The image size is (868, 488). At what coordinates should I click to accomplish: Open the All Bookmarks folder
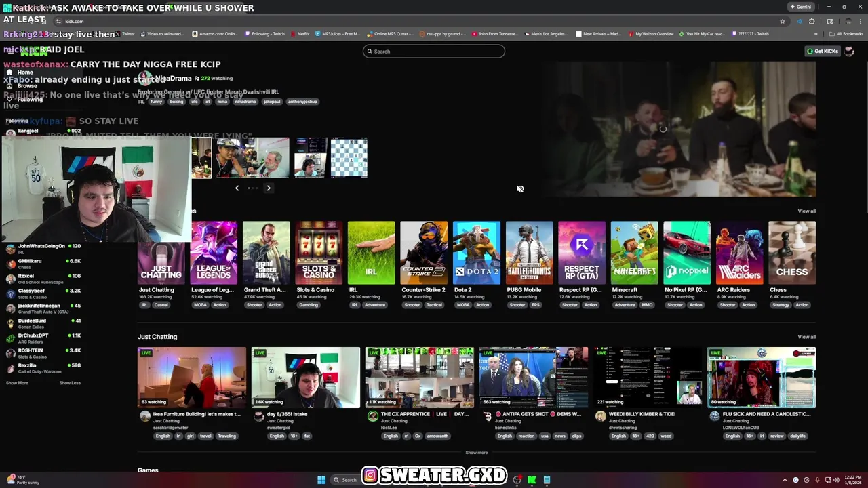pyautogui.click(x=846, y=34)
